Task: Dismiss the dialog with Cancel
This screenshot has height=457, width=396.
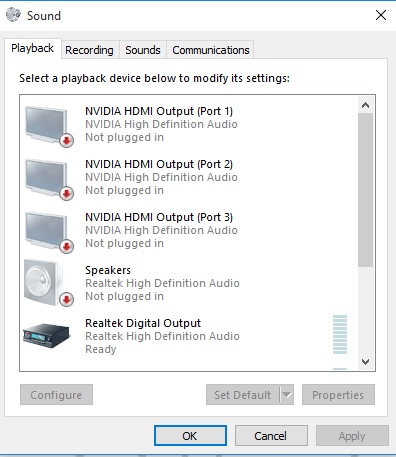Action: pos(271,436)
